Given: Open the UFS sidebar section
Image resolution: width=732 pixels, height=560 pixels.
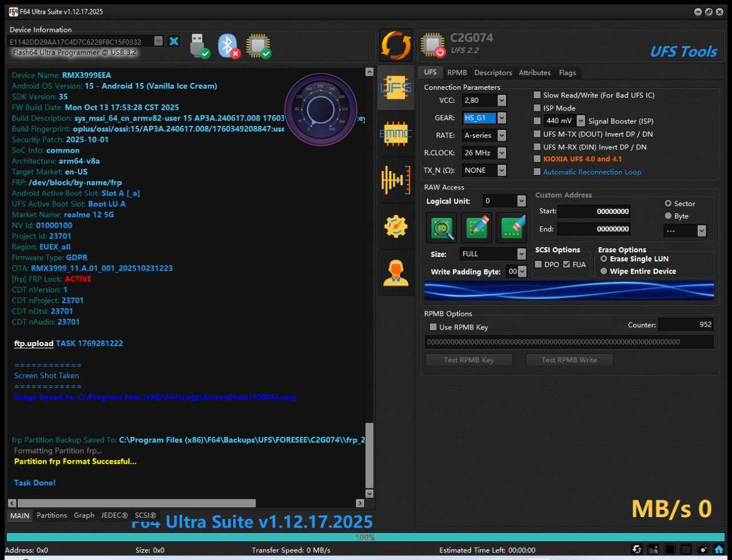Looking at the screenshot, I should (396, 88).
